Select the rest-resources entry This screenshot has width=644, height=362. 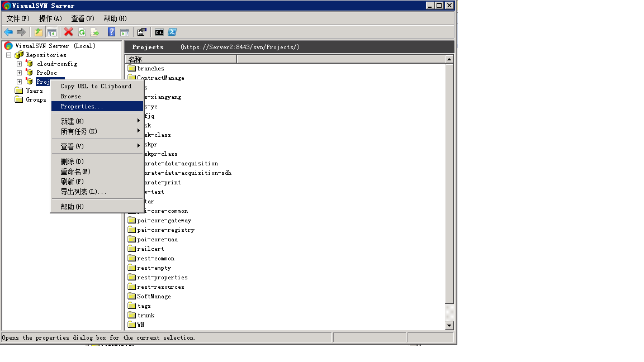pos(160,287)
